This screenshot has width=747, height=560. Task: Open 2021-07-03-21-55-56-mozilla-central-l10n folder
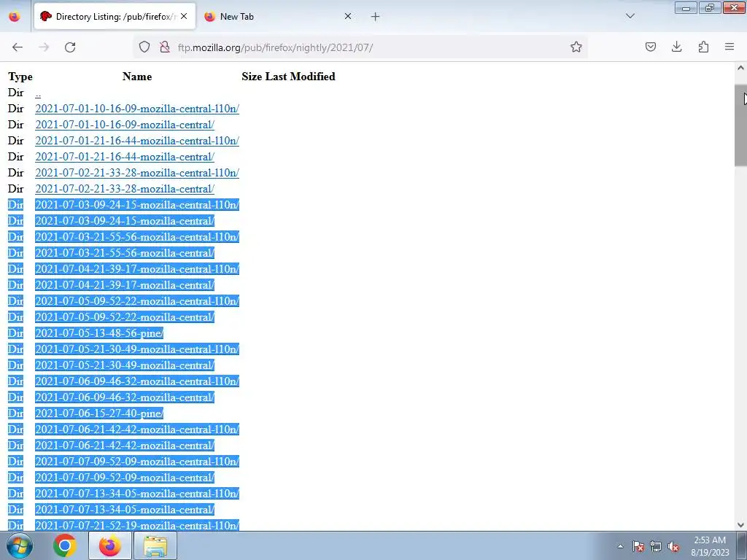point(136,237)
